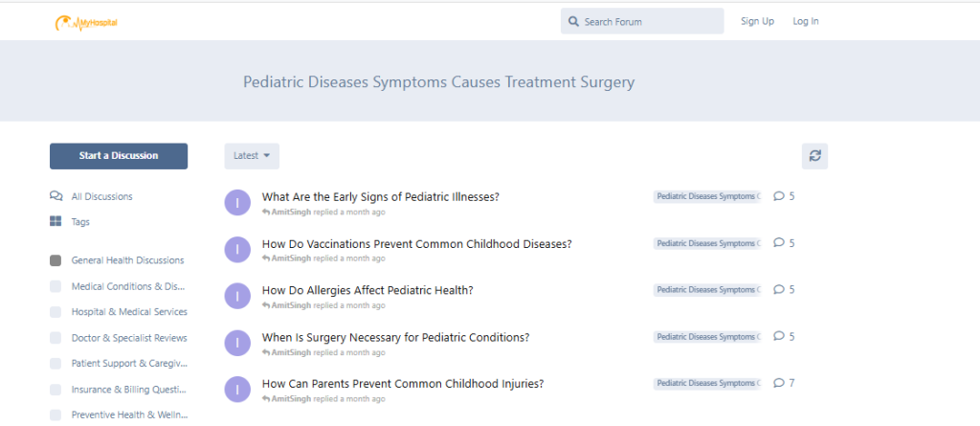Open Insurance & Billing Questions category

(x=129, y=389)
